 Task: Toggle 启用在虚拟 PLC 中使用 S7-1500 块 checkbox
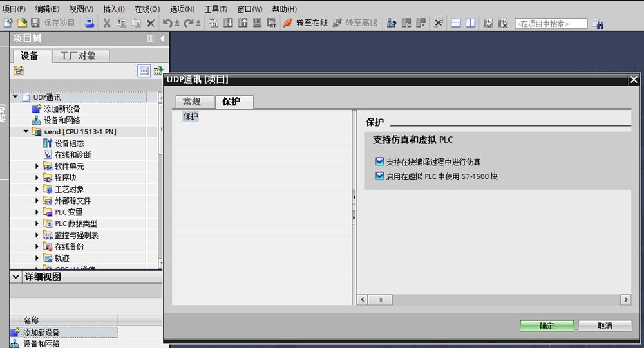click(379, 176)
